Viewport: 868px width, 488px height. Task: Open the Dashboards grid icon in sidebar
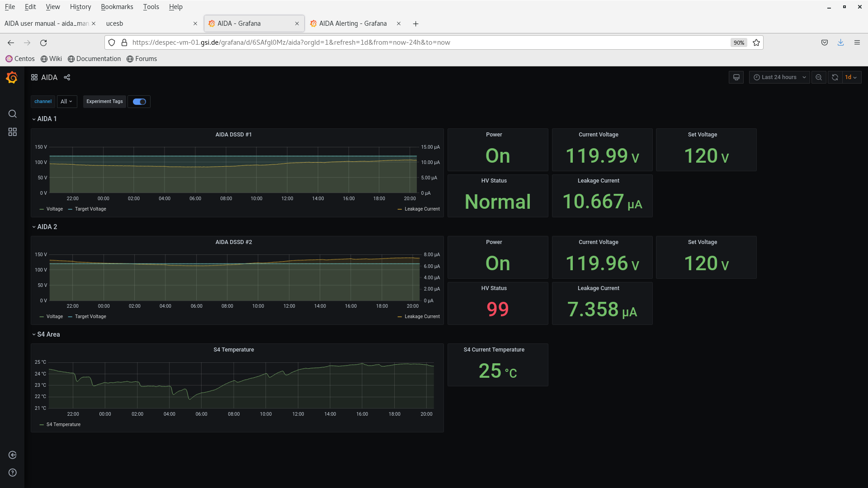(x=13, y=132)
